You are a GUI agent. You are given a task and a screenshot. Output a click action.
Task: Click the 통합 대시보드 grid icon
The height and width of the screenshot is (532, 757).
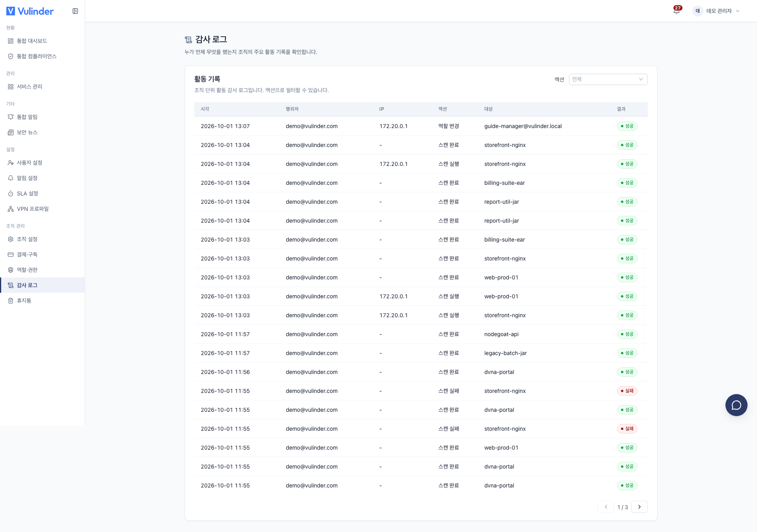(x=11, y=41)
